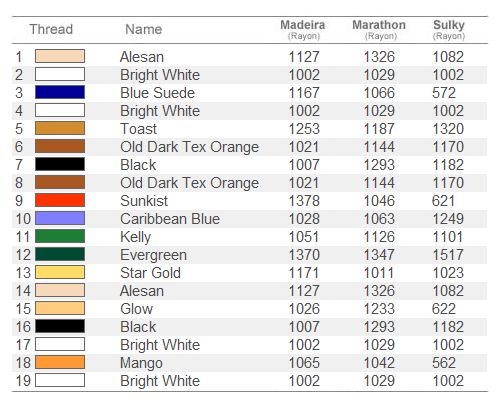Click the Caribbean Blue color swatch
Image resolution: width=500 pixels, height=402 pixels.
click(60, 218)
